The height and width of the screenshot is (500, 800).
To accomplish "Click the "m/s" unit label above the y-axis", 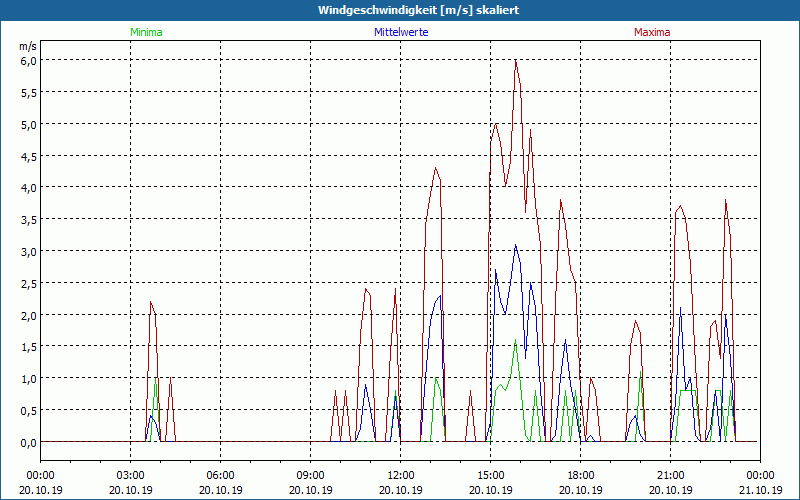I will (27, 46).
